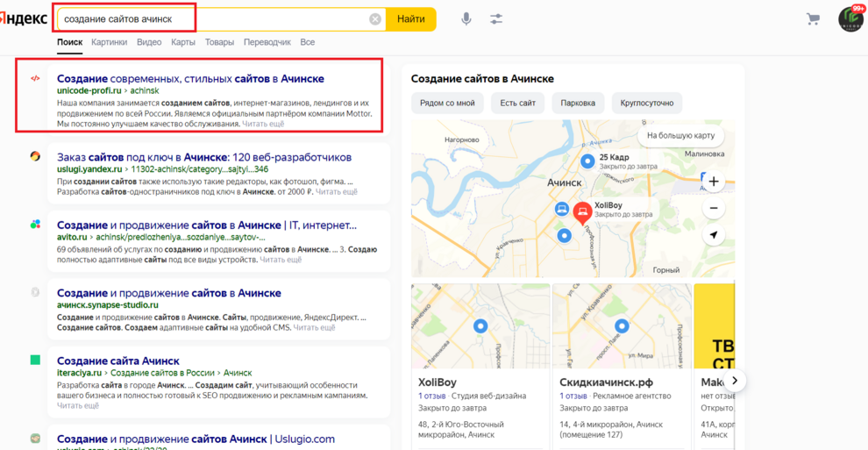Viewport: 868px width, 450px height.
Task: Expand Читать ещё in uslugi.yandex snippet
Action: (x=337, y=191)
